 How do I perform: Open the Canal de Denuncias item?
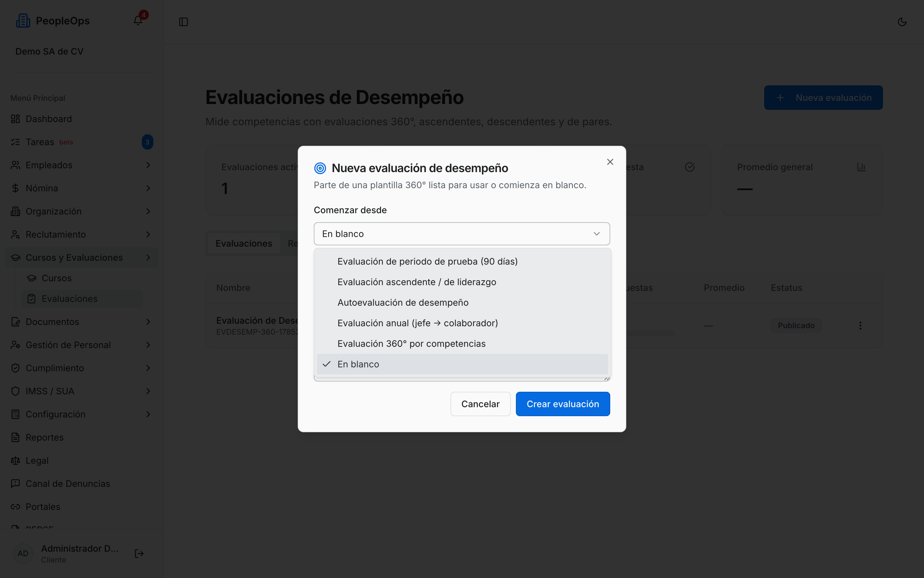coord(82,484)
